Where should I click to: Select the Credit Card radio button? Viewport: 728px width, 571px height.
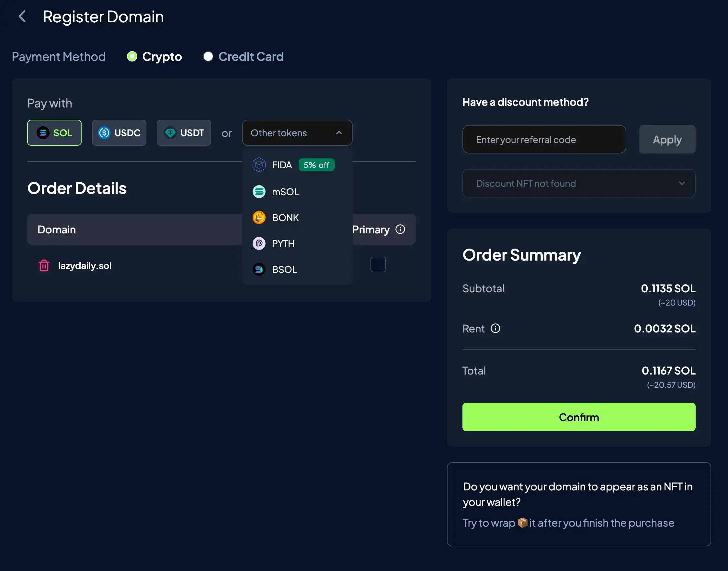tap(208, 57)
